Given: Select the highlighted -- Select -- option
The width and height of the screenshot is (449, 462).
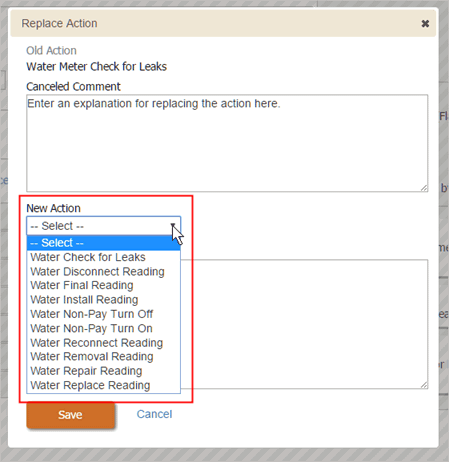Looking at the screenshot, I should pyautogui.click(x=104, y=243).
